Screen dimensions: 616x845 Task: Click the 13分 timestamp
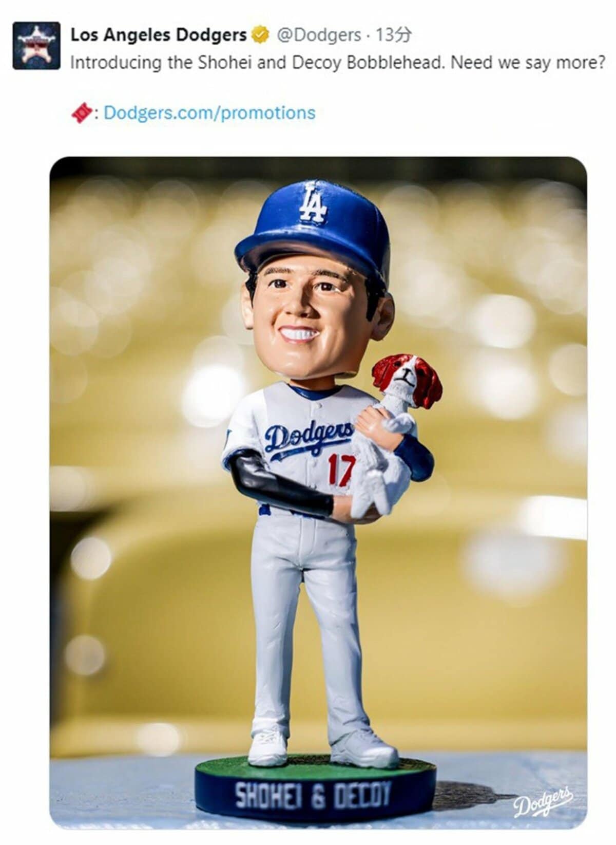coord(393,35)
